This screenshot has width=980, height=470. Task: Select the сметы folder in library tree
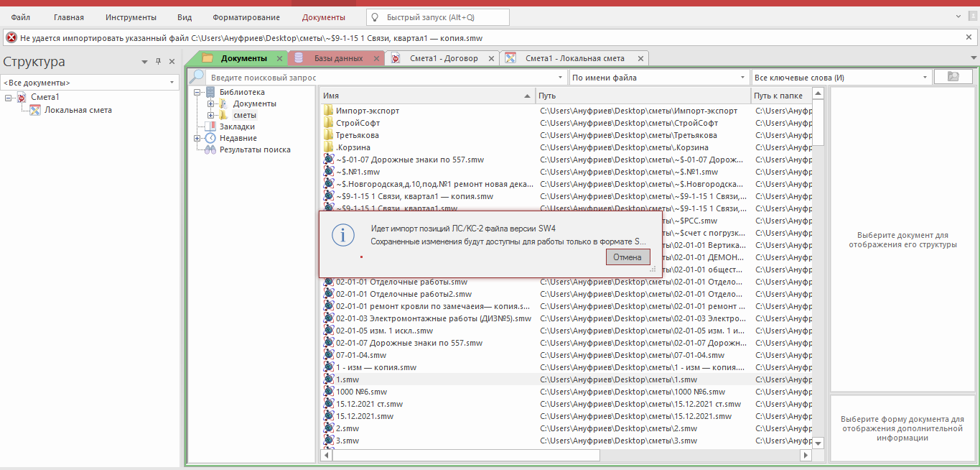[245, 115]
